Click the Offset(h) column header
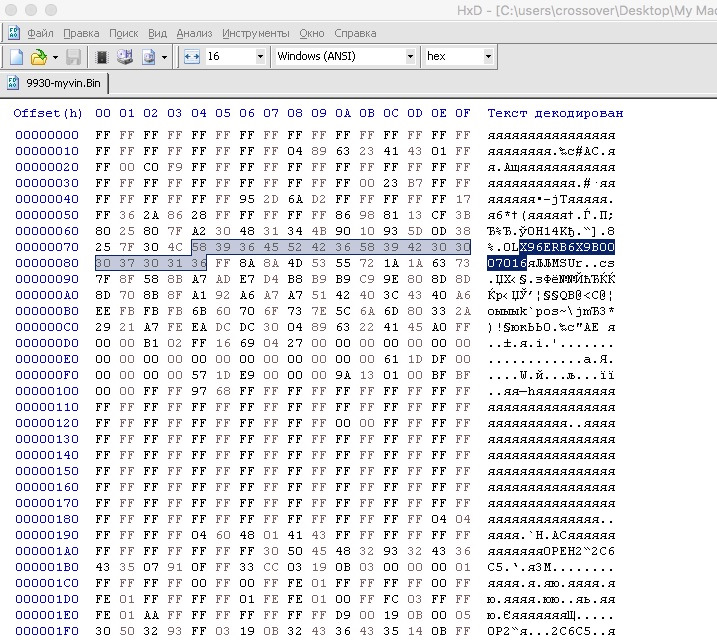Screen dimensions: 717x640 point(48,113)
